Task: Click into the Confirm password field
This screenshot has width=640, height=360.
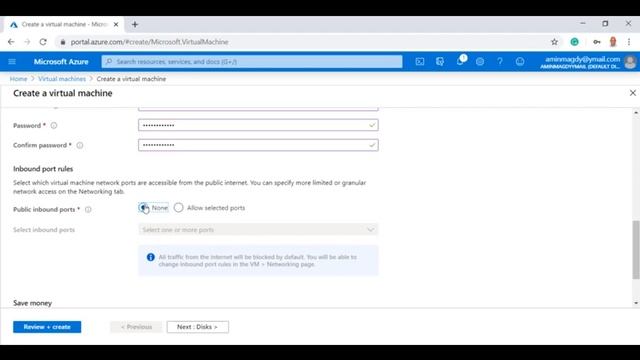Action: point(258,145)
